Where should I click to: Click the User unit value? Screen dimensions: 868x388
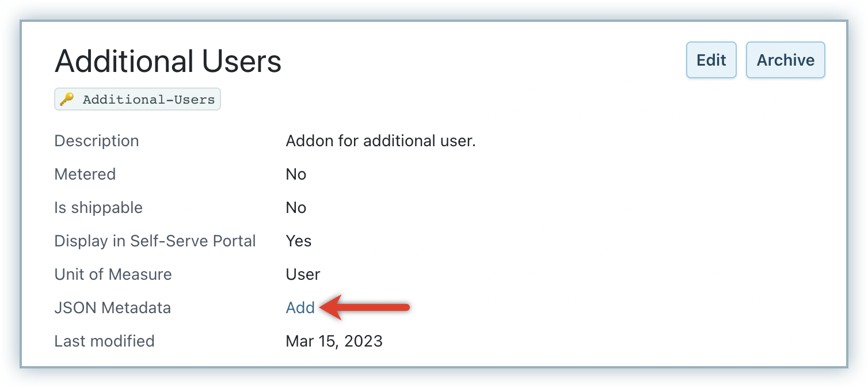(303, 274)
